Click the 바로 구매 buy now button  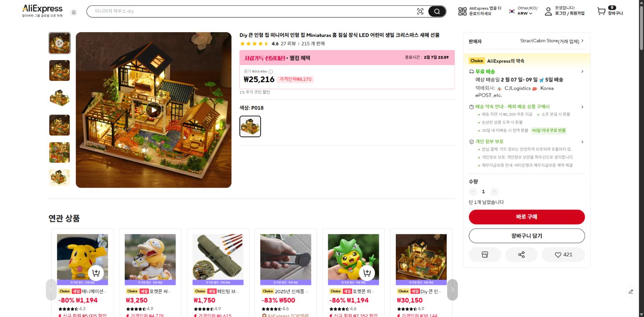[527, 217]
